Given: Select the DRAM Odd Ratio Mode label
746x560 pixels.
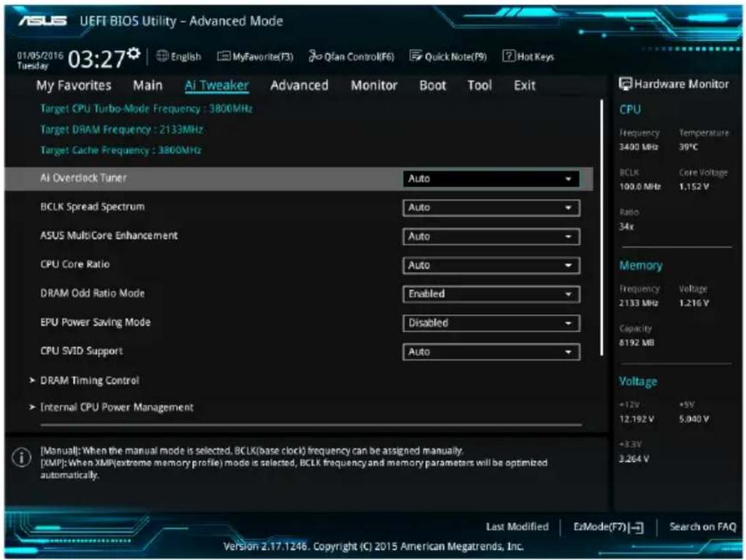Looking at the screenshot, I should (92, 294).
